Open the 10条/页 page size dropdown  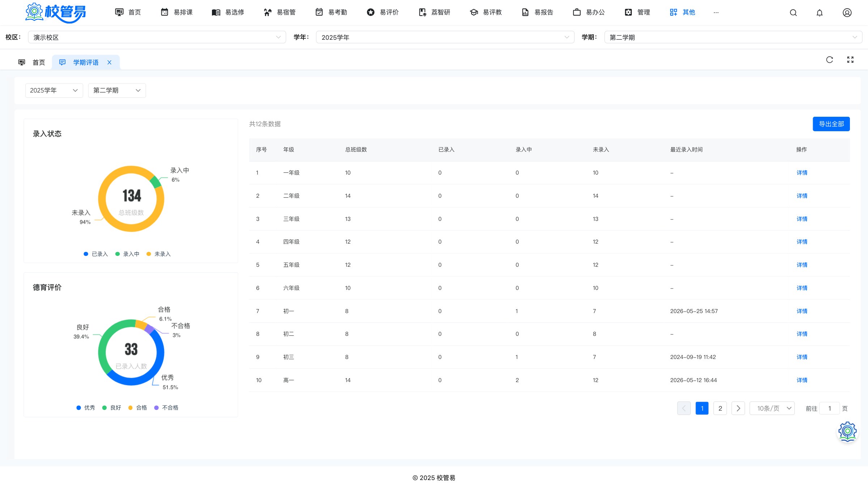point(772,408)
